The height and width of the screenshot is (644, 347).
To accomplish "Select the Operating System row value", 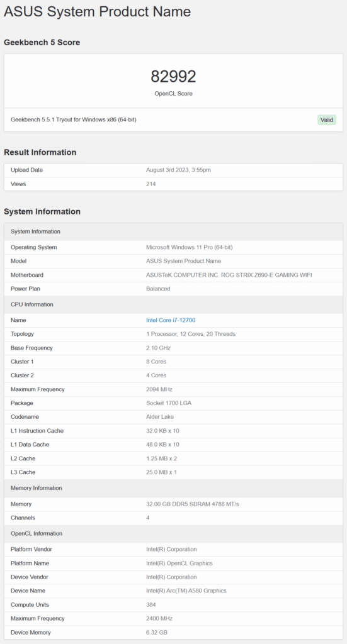I will tap(190, 247).
